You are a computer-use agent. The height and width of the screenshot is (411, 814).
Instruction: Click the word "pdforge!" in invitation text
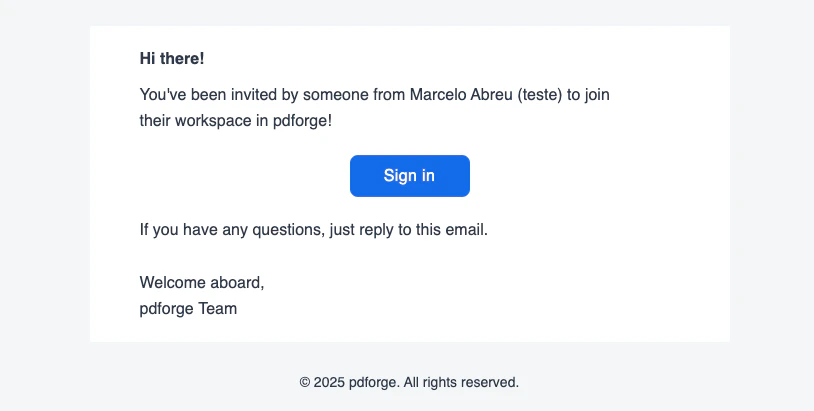tap(302, 121)
